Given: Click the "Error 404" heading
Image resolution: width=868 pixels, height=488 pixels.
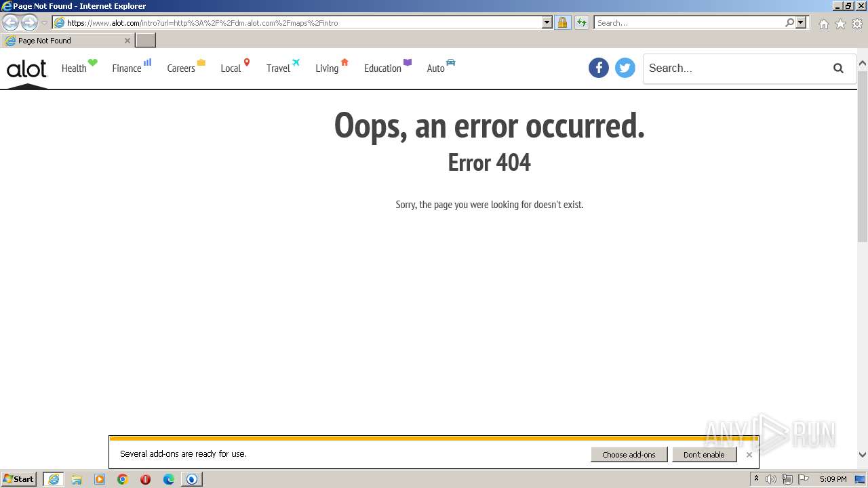Looking at the screenshot, I should pyautogui.click(x=490, y=163).
